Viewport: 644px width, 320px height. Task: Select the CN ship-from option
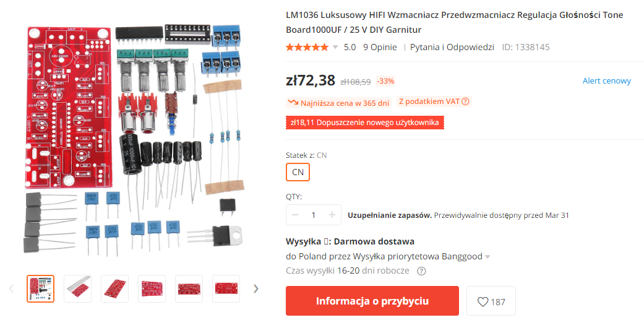tap(298, 172)
